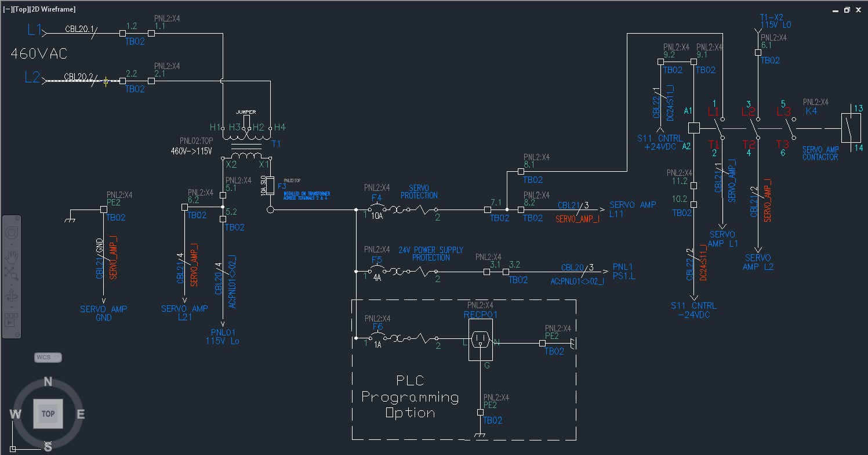Select the Pan tool
The height and width of the screenshot is (455, 868).
(13, 257)
